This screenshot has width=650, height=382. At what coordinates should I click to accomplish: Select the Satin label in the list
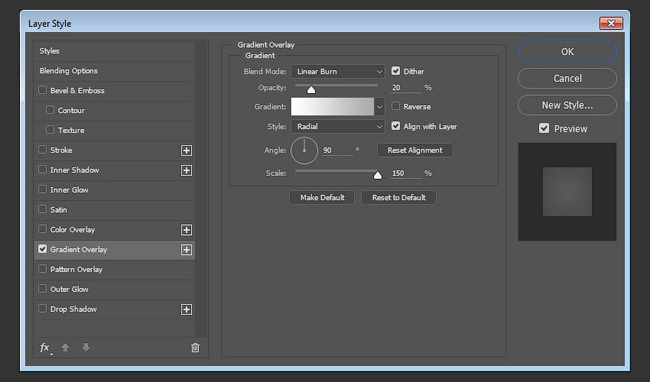click(x=58, y=210)
